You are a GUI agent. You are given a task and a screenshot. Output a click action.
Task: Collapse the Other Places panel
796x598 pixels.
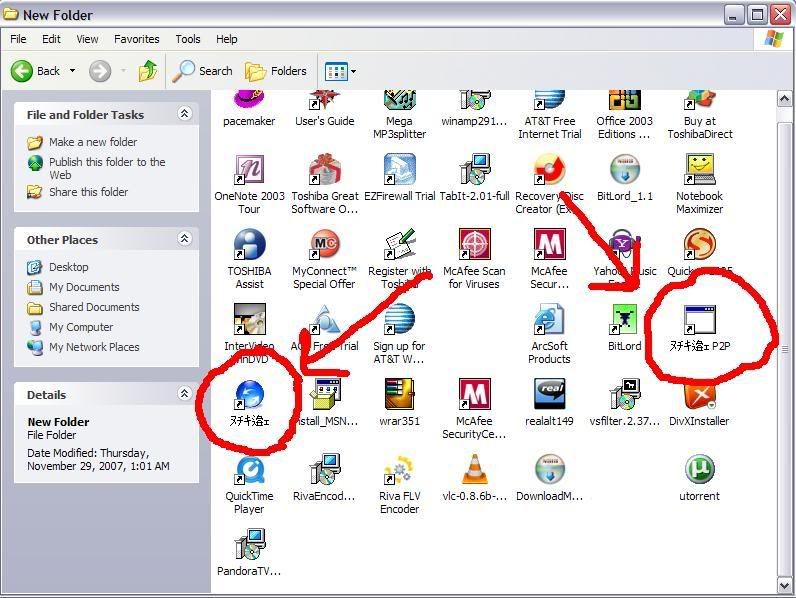point(184,239)
